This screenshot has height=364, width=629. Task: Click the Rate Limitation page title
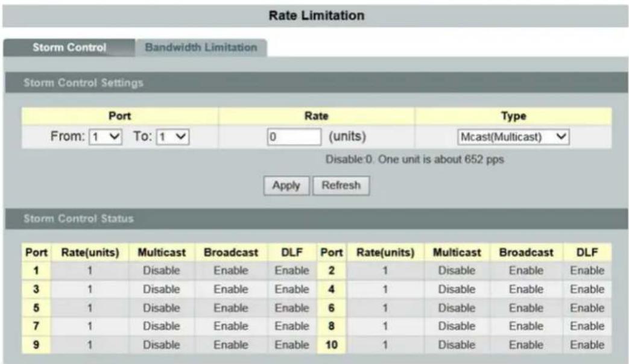click(317, 16)
